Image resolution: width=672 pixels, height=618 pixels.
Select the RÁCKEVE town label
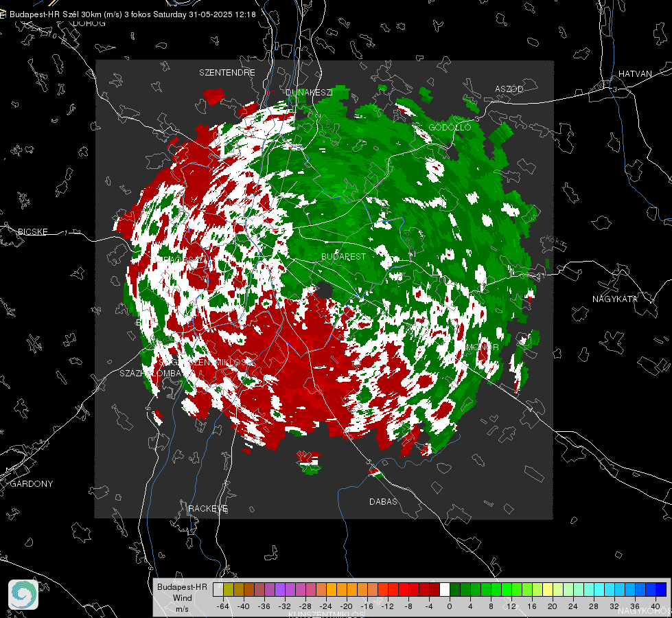208,508
